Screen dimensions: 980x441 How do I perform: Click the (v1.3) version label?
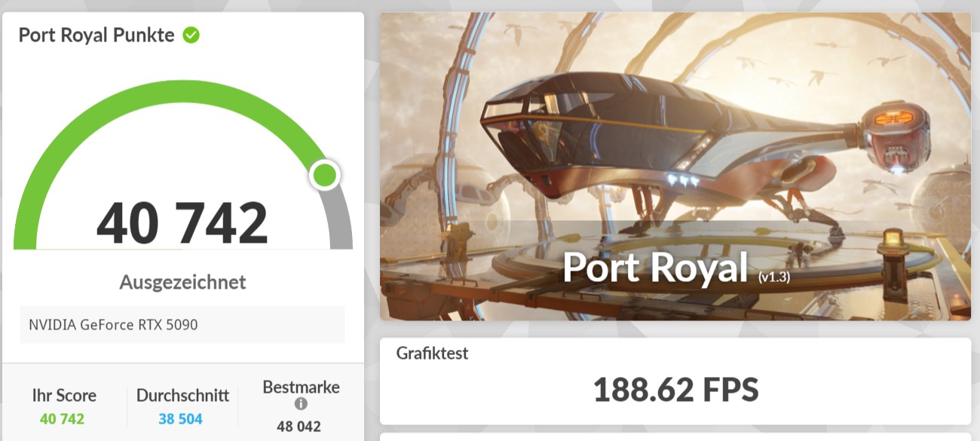774,277
